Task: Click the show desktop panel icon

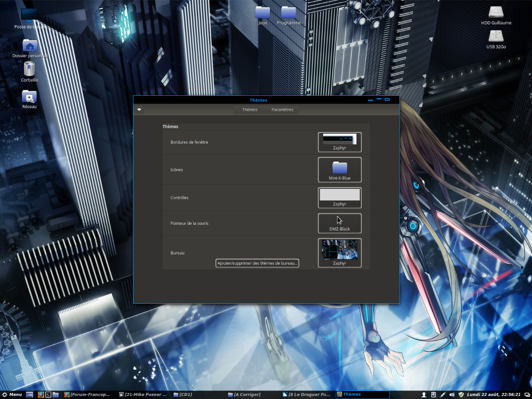Action: pos(30,395)
